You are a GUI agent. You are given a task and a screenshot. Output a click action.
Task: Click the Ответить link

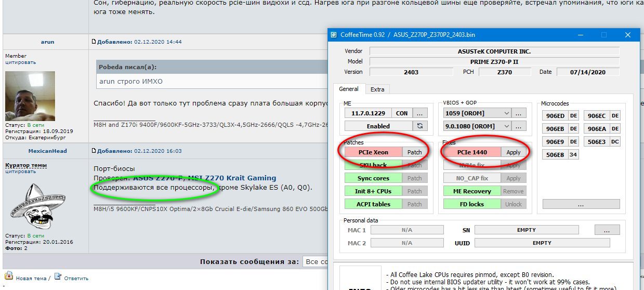[x=76, y=278]
